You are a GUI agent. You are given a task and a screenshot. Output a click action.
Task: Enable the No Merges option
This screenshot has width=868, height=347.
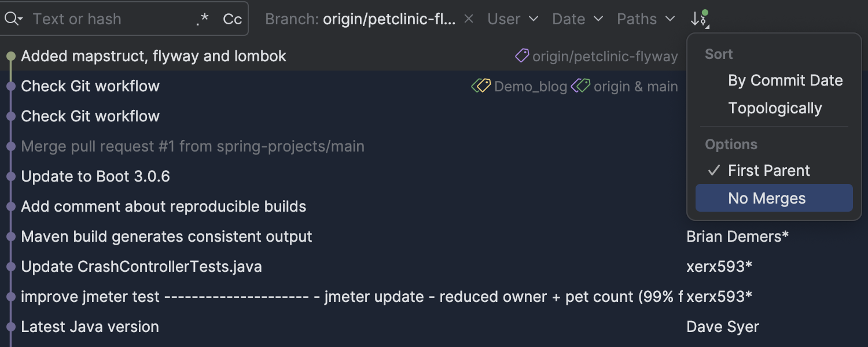(767, 198)
